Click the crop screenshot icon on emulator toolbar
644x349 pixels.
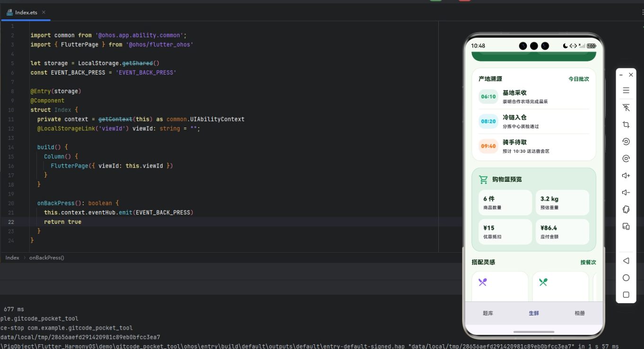[x=626, y=125]
